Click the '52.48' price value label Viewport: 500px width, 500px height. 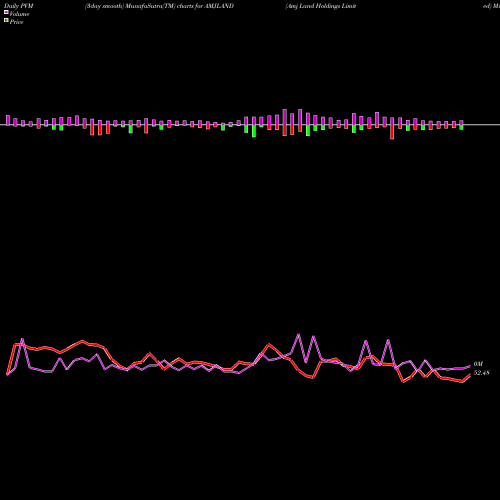pos(482,373)
